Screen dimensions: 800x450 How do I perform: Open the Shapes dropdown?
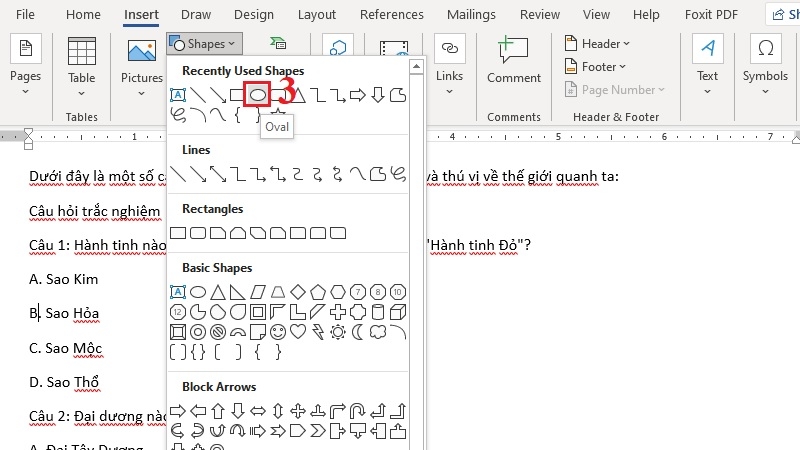pyautogui.click(x=204, y=44)
